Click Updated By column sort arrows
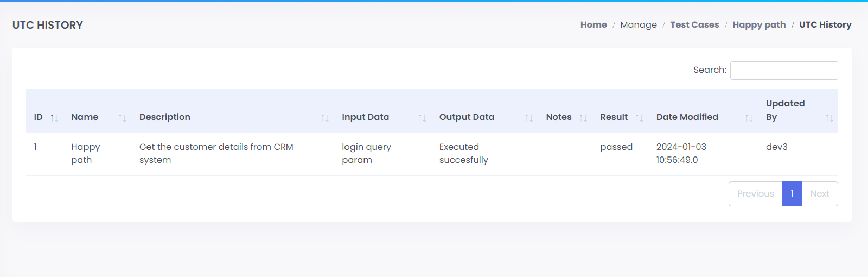The image size is (868, 277). (829, 118)
